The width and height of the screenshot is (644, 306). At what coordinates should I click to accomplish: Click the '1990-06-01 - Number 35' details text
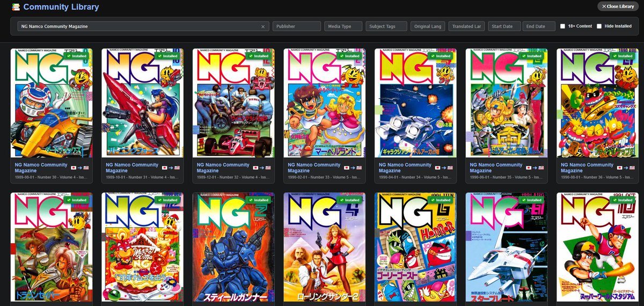click(506, 177)
